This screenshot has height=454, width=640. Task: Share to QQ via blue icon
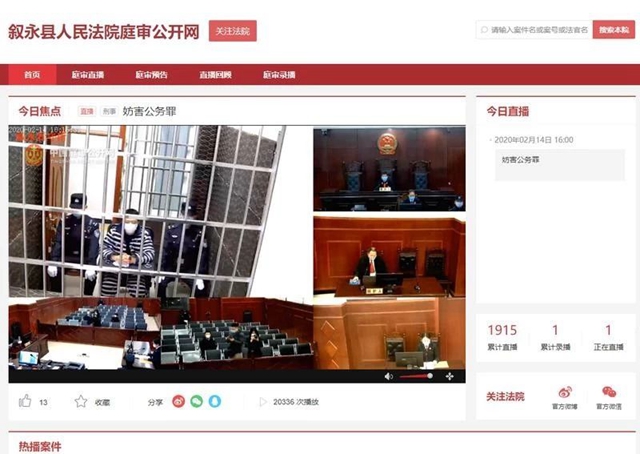pyautogui.click(x=215, y=401)
